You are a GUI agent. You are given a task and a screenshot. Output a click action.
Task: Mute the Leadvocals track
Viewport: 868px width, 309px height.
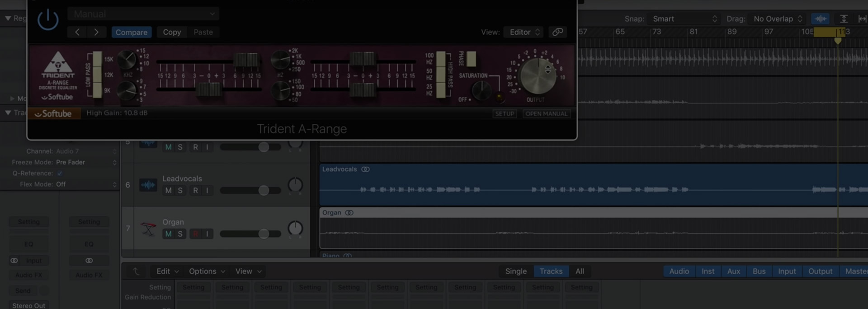click(168, 191)
